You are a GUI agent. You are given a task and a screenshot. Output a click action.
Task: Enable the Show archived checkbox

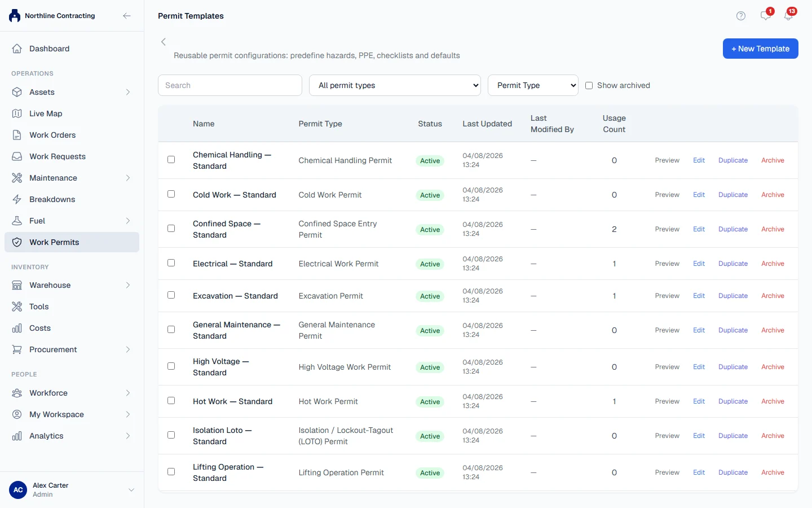[589, 86]
